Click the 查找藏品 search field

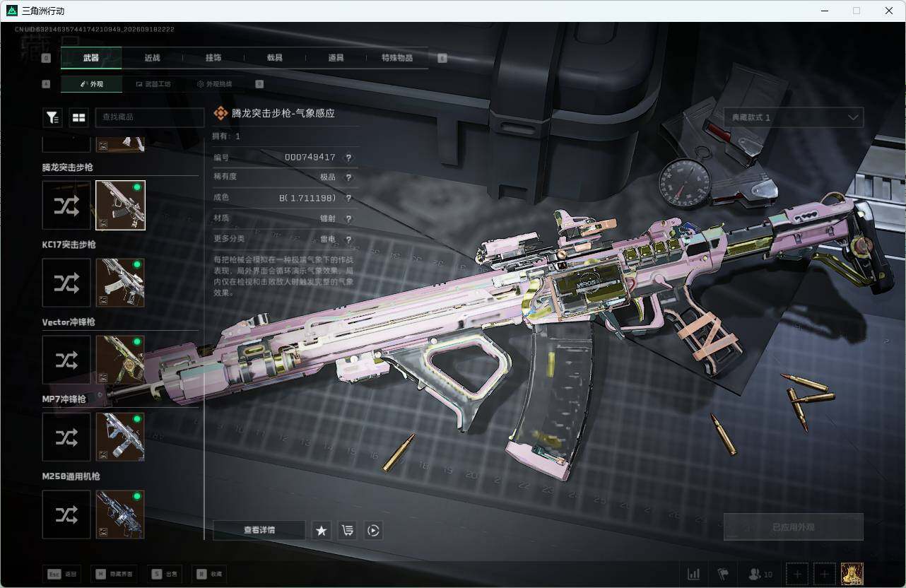150,118
